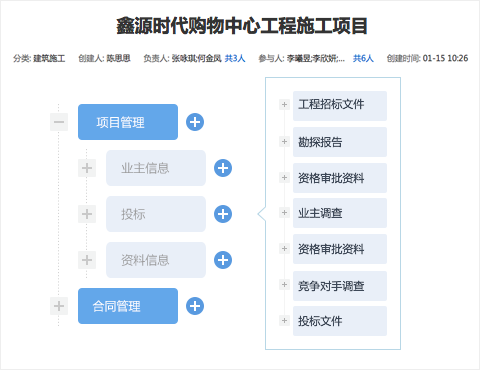Open the 工程招标文件 item
Screen dimensions: 480x370
pos(340,106)
